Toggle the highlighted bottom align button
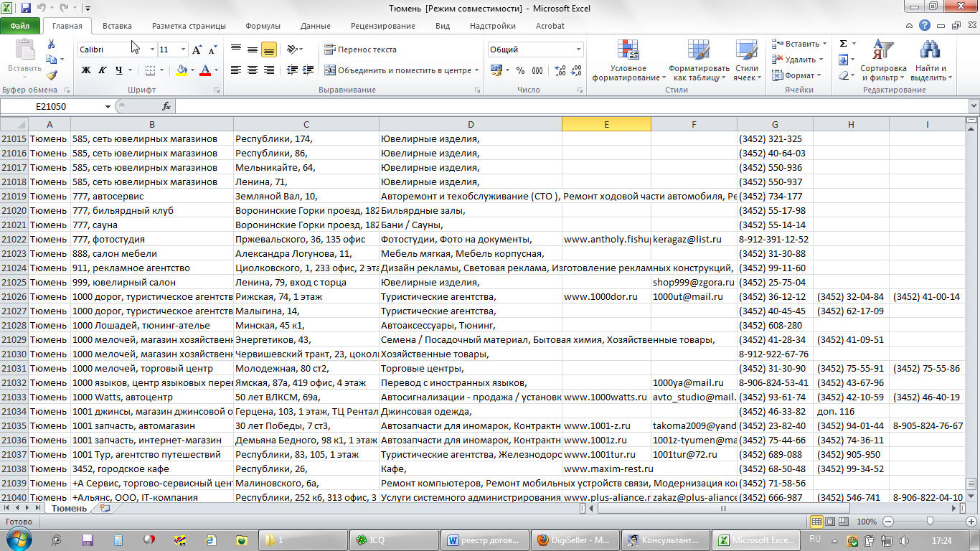This screenshot has width=980, height=551. (269, 50)
